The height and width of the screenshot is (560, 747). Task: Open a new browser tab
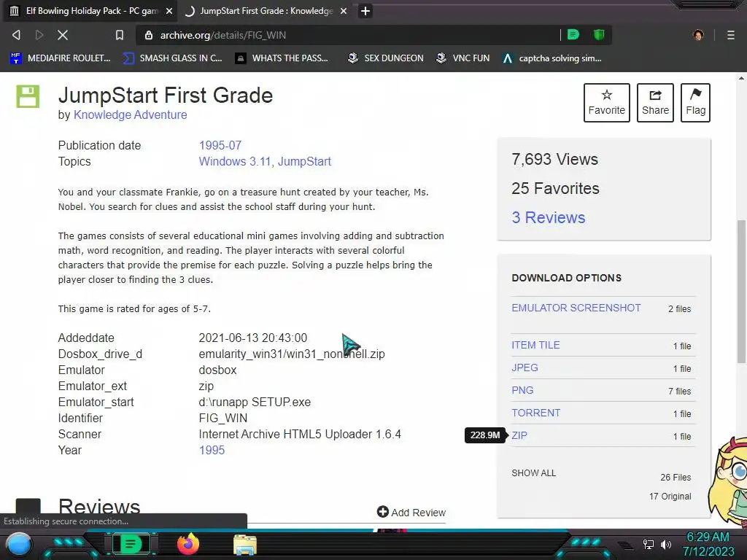pyautogui.click(x=365, y=11)
